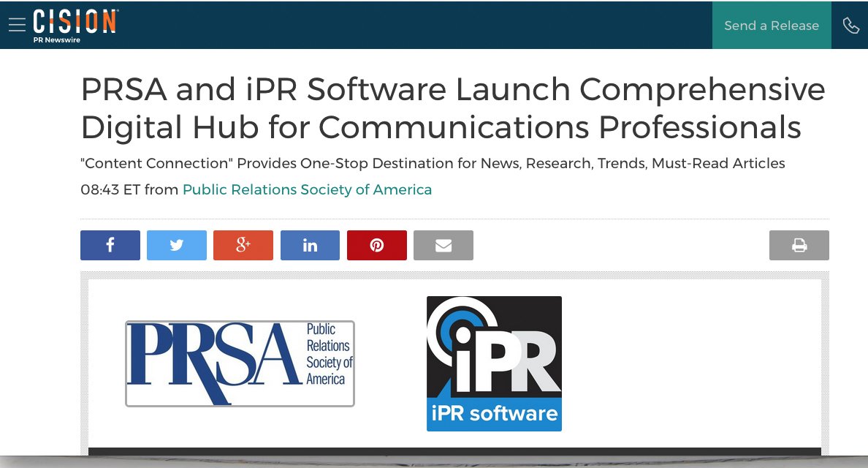Click the 08:43 ET timestamp text
The height and width of the screenshot is (468, 868).
pos(111,189)
